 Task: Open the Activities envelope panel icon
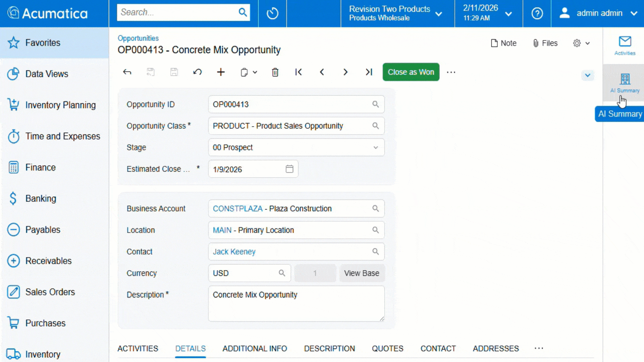[625, 45]
